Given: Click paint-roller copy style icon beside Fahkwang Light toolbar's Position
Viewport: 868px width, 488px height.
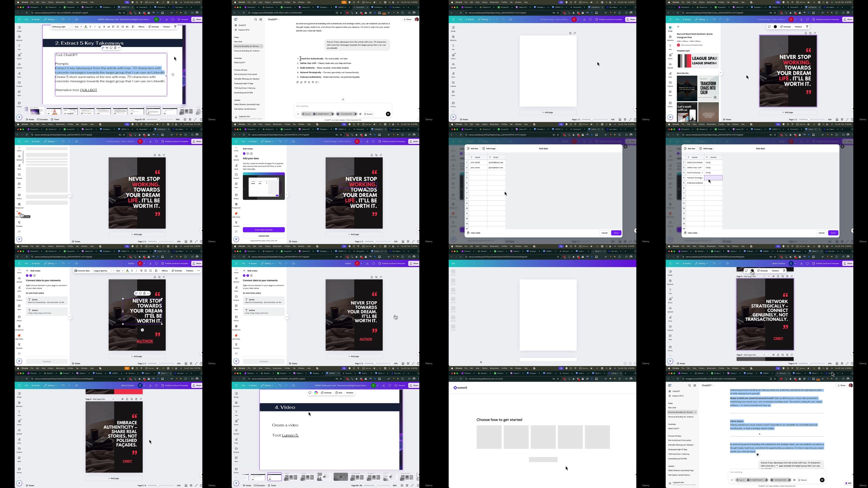Looking at the screenshot, I should 175,27.
